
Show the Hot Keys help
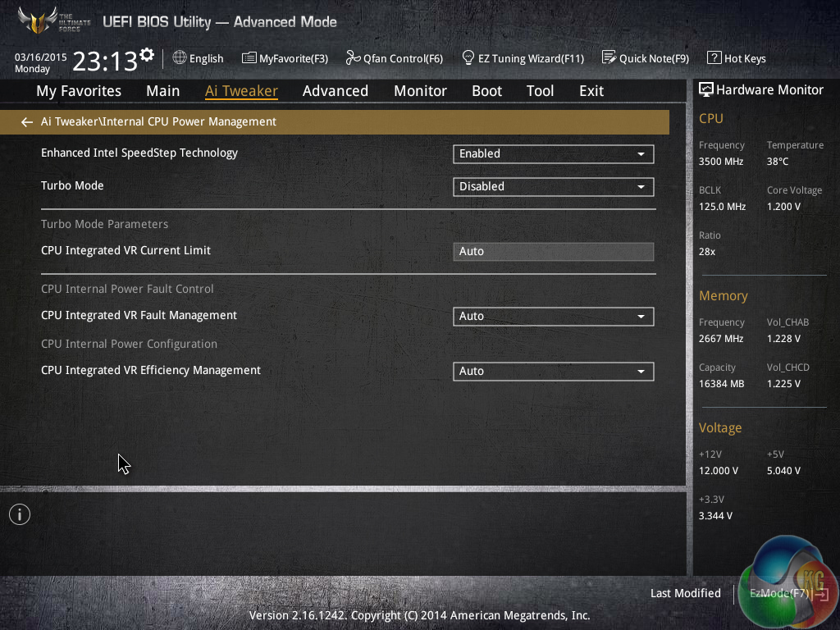pos(736,58)
